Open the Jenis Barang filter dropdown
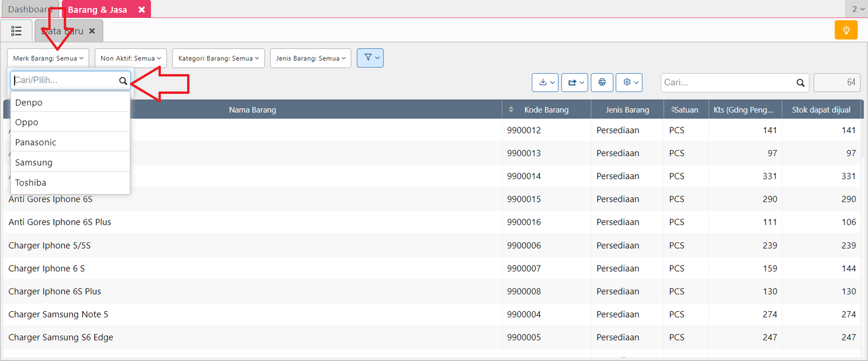This screenshot has height=361, width=868. click(310, 58)
